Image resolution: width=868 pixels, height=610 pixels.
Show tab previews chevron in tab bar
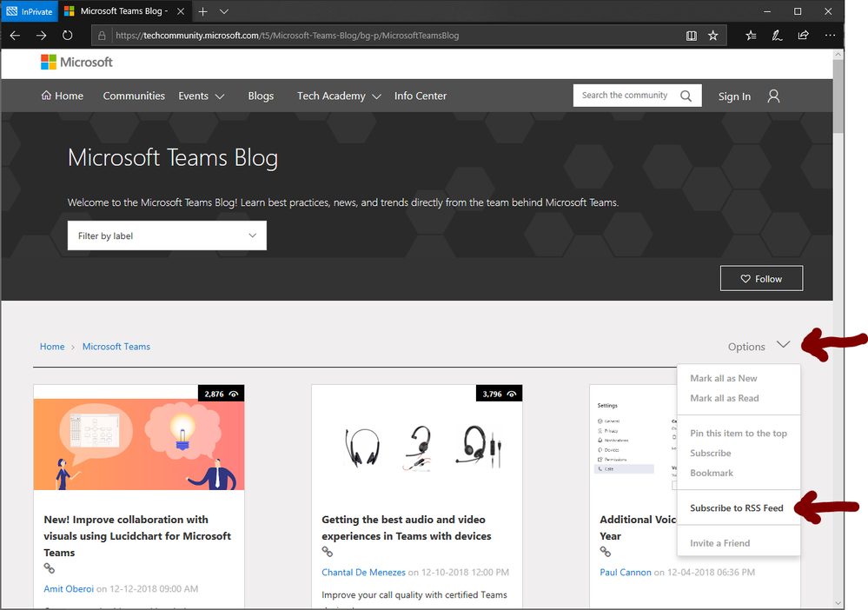(x=223, y=11)
